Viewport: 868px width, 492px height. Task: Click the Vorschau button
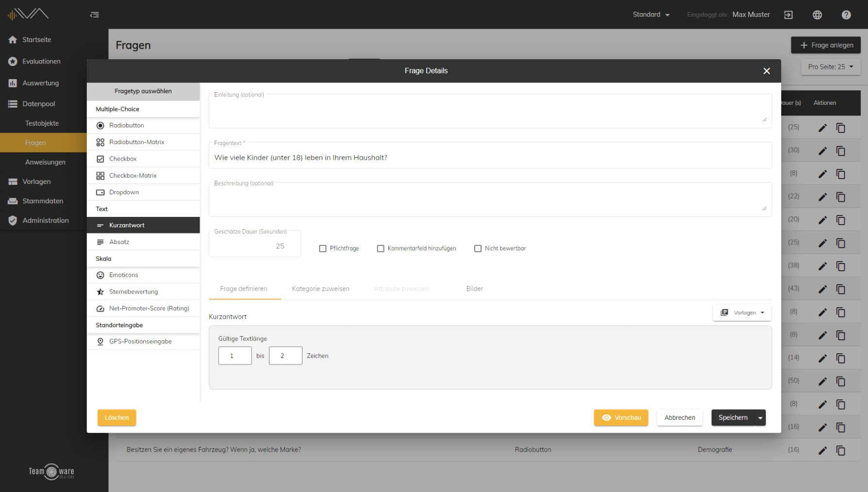621,418
